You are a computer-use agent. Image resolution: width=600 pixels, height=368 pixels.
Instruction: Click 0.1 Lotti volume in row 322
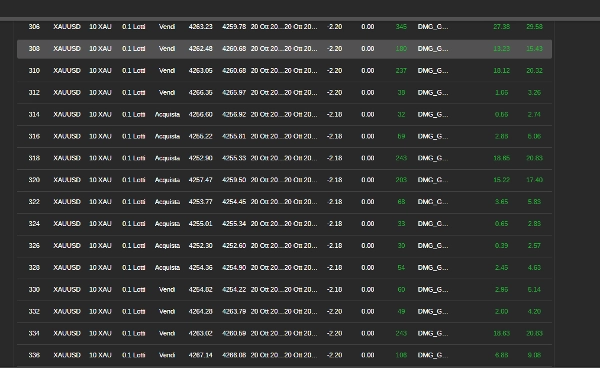(x=134, y=202)
